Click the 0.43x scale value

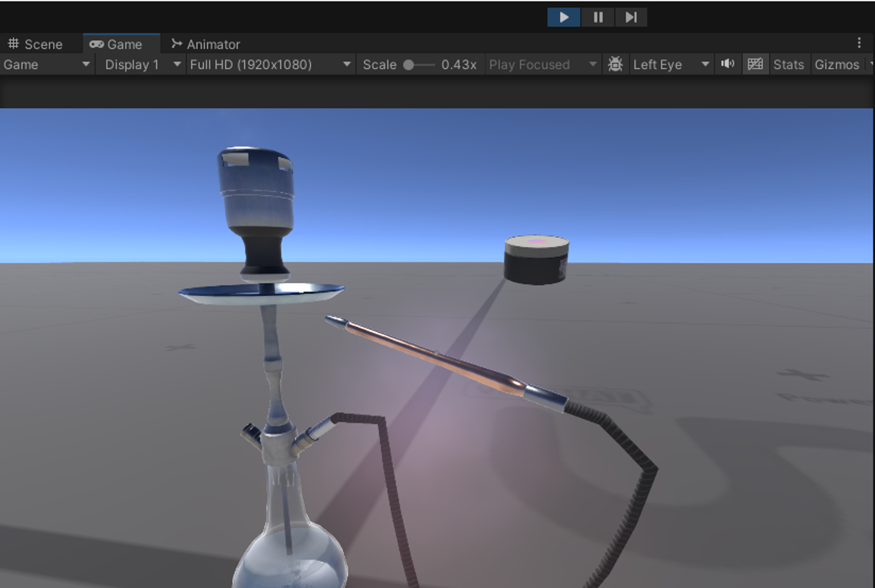[458, 65]
